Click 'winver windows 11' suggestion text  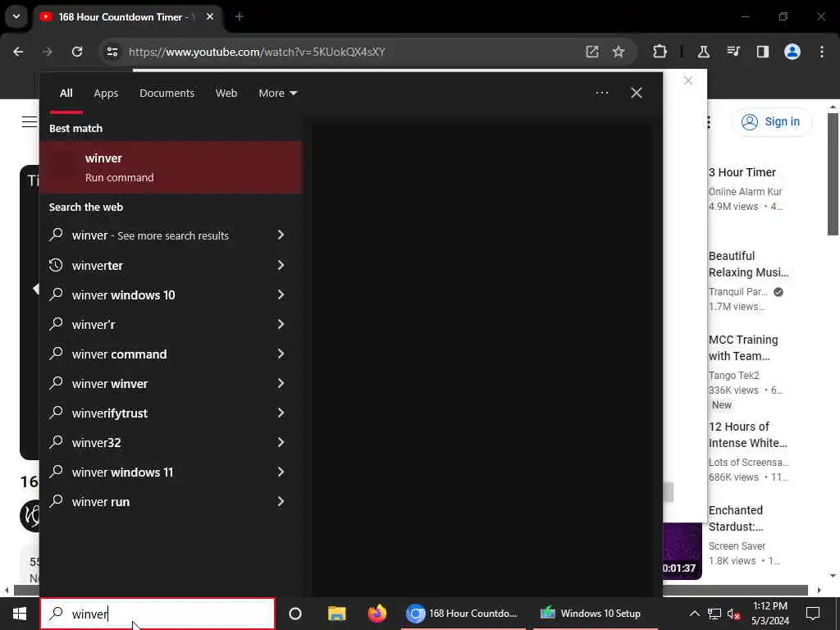coord(123,472)
